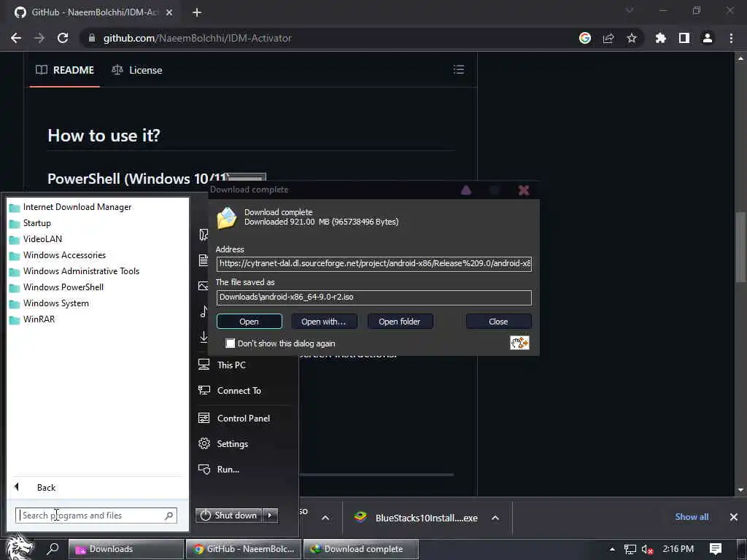
Task: Click red X of Download complete dialog
Action: (x=524, y=190)
